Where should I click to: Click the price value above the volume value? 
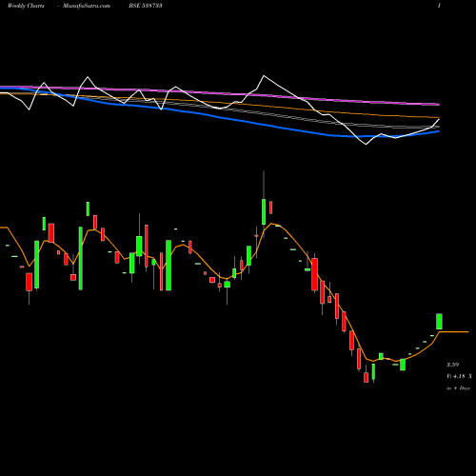tap(452, 365)
